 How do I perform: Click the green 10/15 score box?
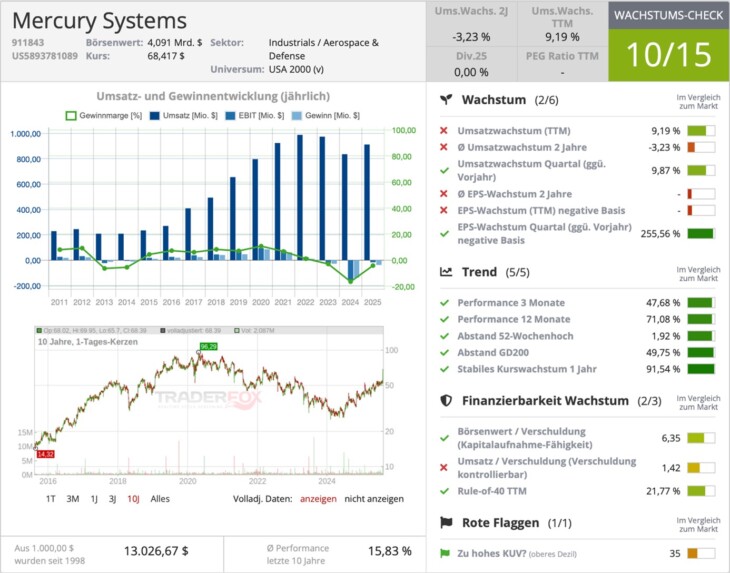pos(669,55)
